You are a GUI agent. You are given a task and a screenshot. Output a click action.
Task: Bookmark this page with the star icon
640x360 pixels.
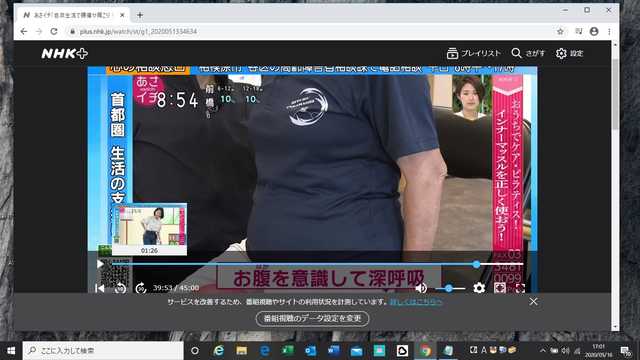tap(560, 31)
